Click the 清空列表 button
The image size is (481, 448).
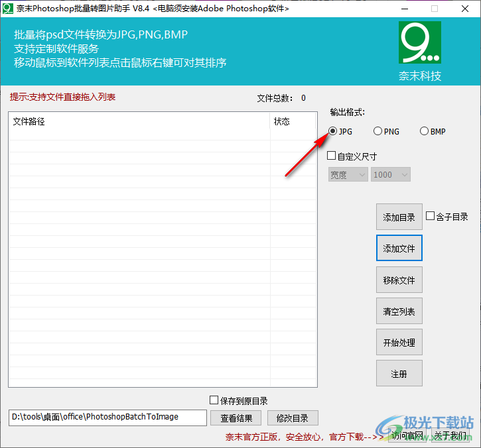(x=399, y=311)
